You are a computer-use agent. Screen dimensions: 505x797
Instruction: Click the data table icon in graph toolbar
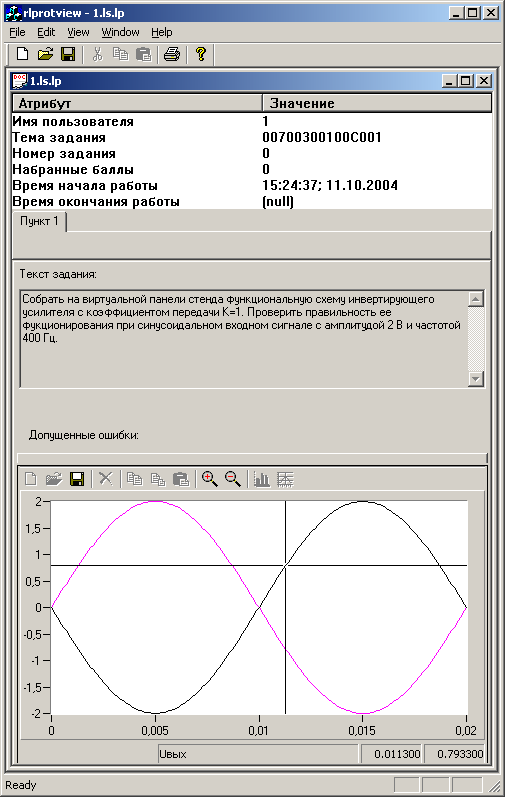point(285,479)
